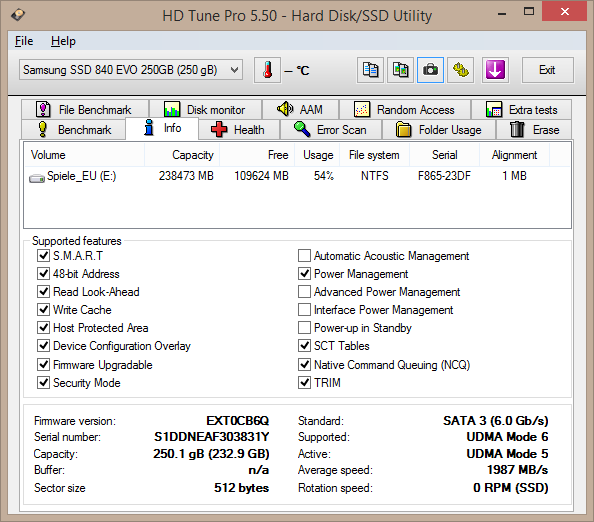Click the copy screenshot to clipboard icon

tap(400, 70)
